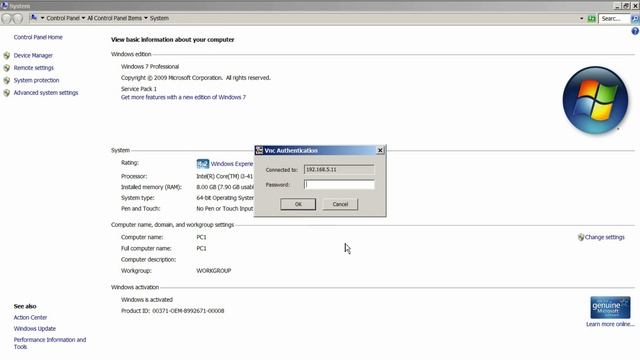This screenshot has height=360, width=640.
Task: Click the shield icon beside Device Manager
Action: (7, 56)
